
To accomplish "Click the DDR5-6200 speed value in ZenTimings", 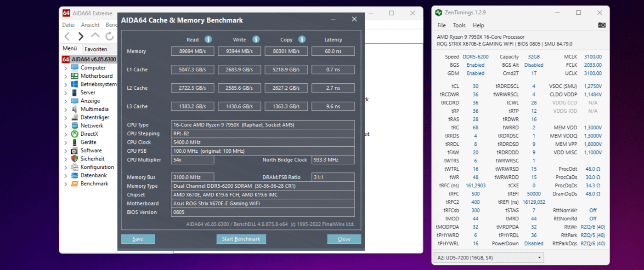I will 475,57.
